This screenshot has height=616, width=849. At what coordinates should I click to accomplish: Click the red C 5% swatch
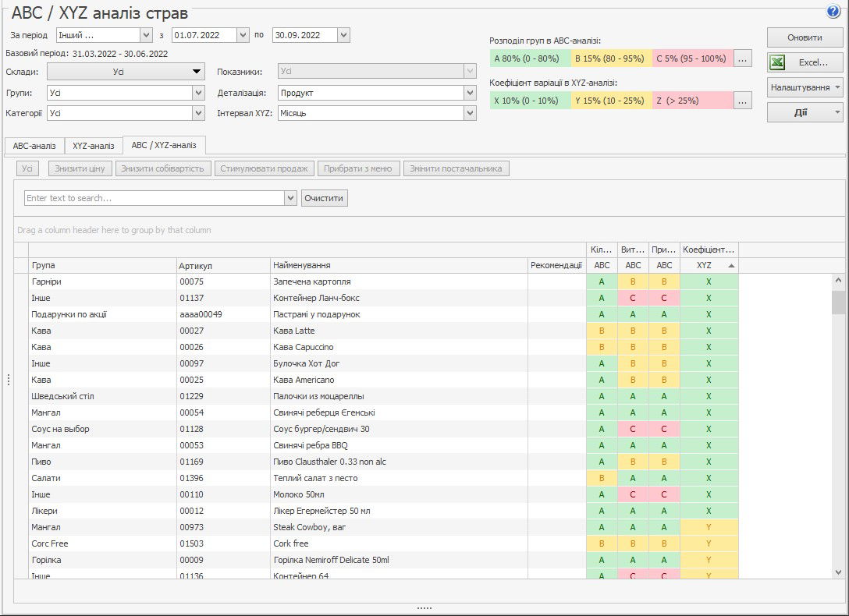pyautogui.click(x=693, y=58)
